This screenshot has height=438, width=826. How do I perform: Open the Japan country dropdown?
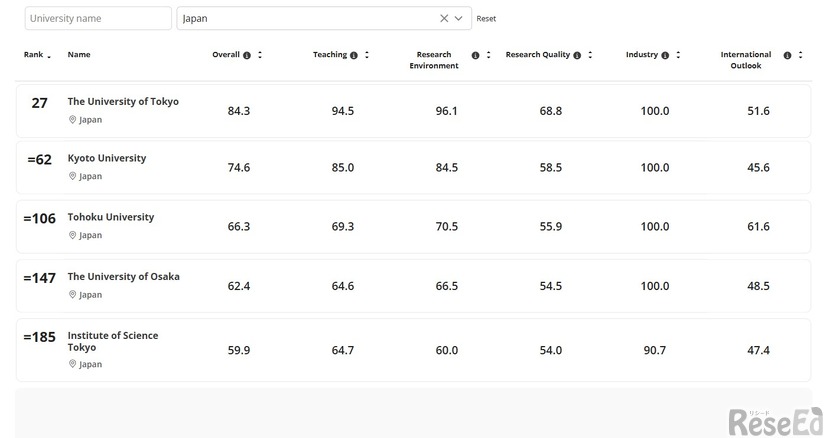[324, 18]
